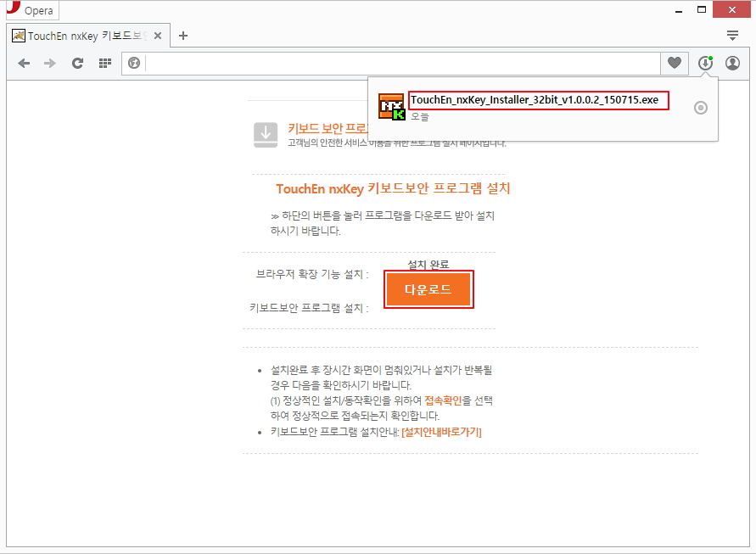The height and width of the screenshot is (554, 756).
Task: Minimize the Opera window
Action: (x=679, y=10)
